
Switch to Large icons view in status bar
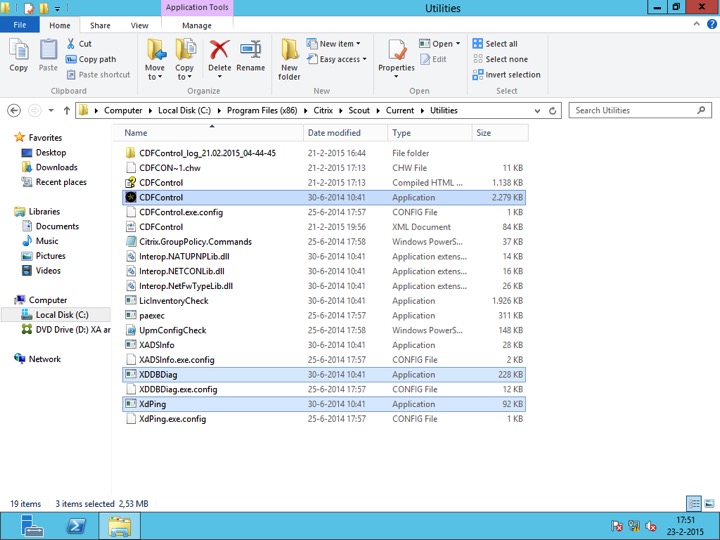[709, 504]
